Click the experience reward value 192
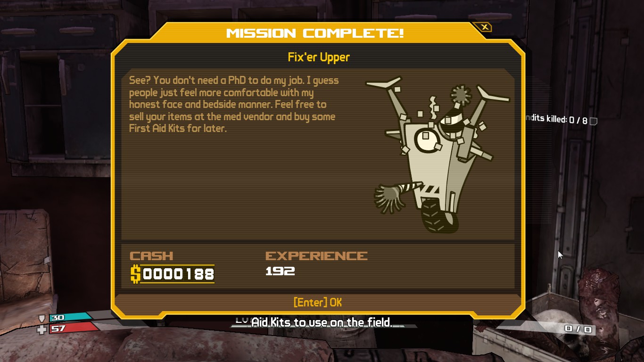Image resolution: width=644 pixels, height=362 pixels. pos(280,271)
